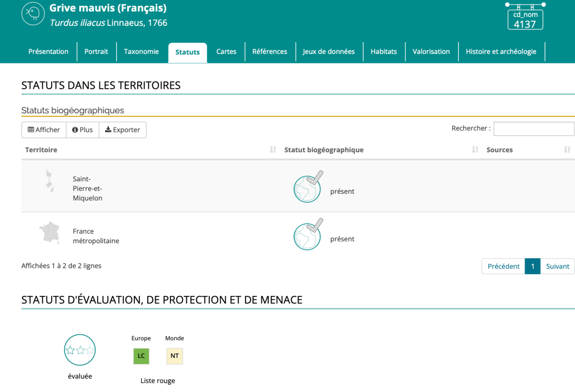Image resolution: width=575 pixels, height=392 pixels.
Task: Click the three-star évaluée icon
Action: 80,350
